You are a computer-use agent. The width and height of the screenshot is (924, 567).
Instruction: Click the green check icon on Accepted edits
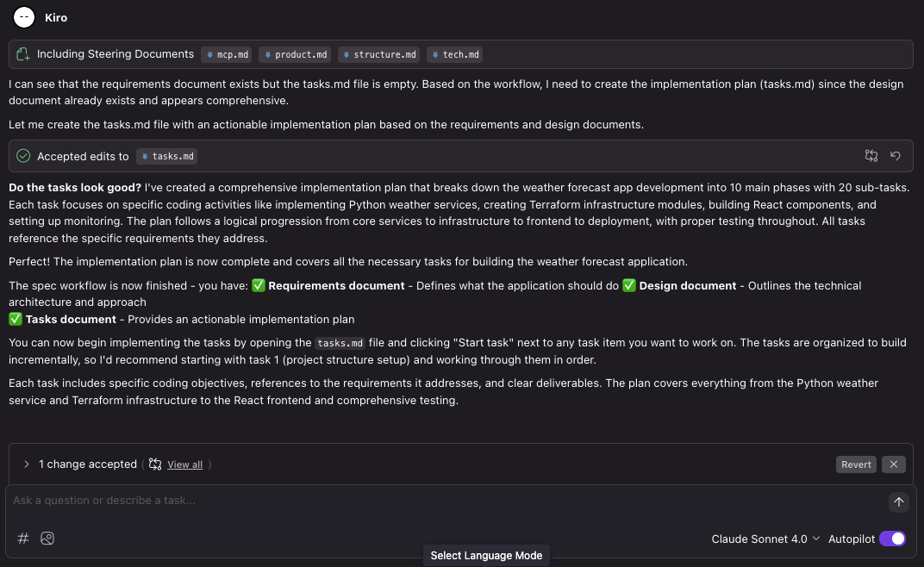click(22, 156)
